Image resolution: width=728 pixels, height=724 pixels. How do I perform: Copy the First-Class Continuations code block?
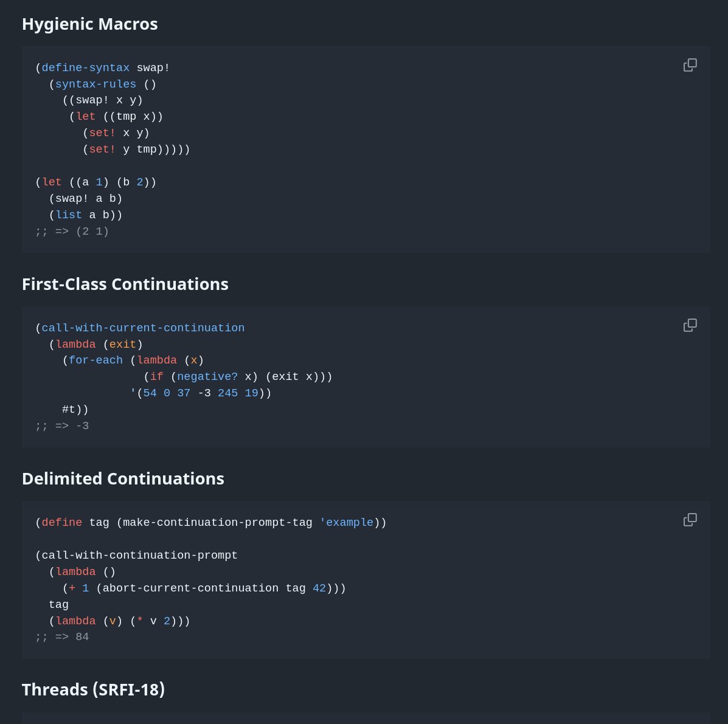[690, 325]
